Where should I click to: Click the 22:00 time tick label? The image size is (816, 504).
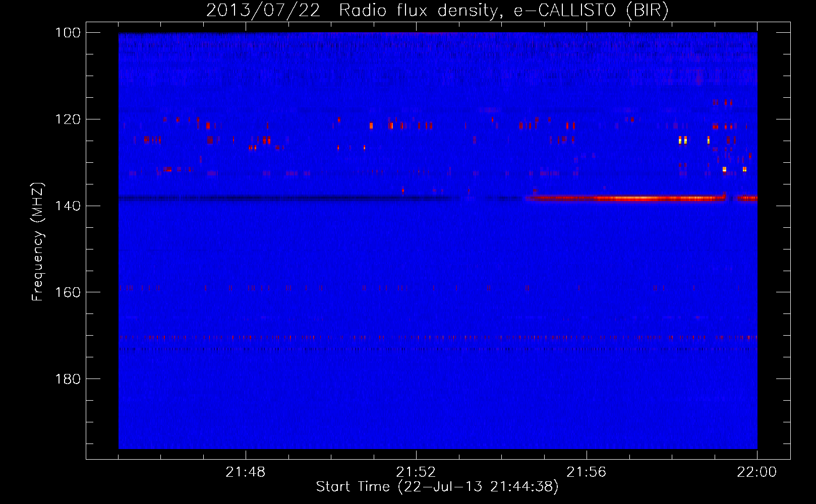(x=757, y=472)
